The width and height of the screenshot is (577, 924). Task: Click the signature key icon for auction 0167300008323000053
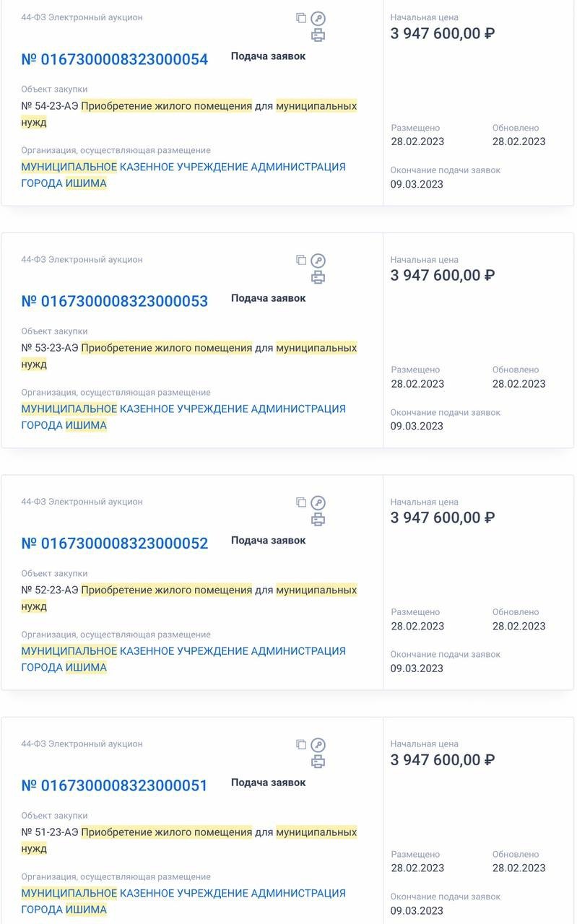[318, 261]
